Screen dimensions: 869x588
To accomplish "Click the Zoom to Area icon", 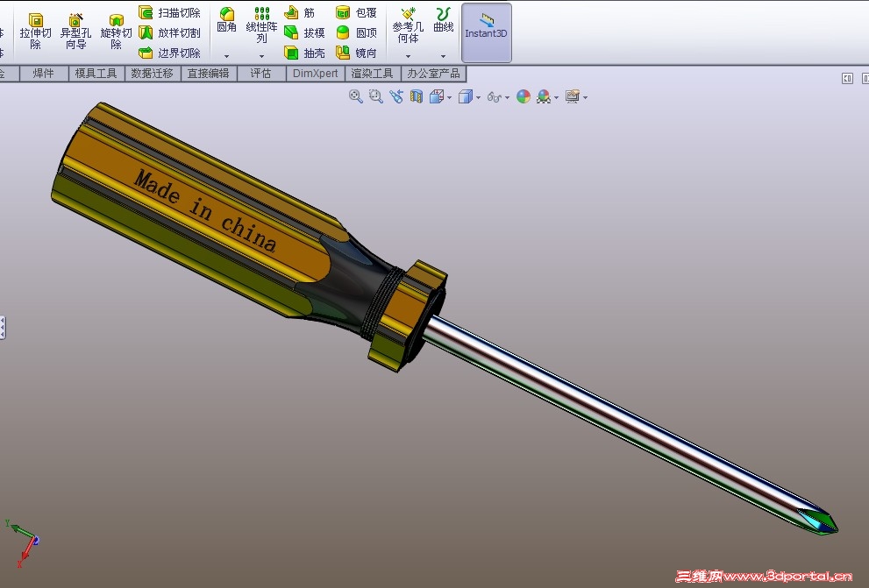I will [376, 97].
